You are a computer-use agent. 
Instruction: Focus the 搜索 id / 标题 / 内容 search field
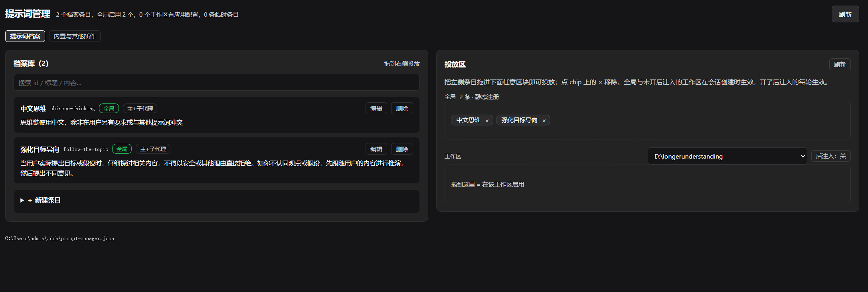coord(217,83)
